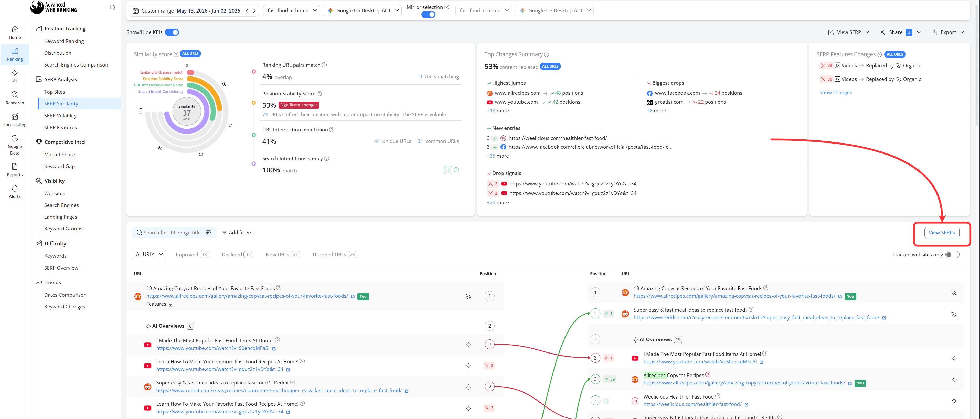
Task: Click +35 more new entries link
Action: click(498, 156)
